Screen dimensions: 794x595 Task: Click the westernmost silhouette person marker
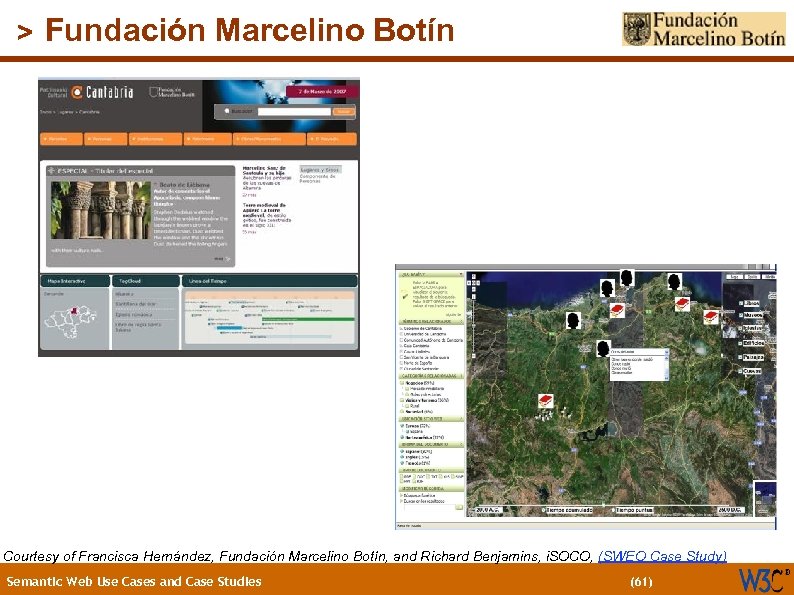tap(573, 321)
